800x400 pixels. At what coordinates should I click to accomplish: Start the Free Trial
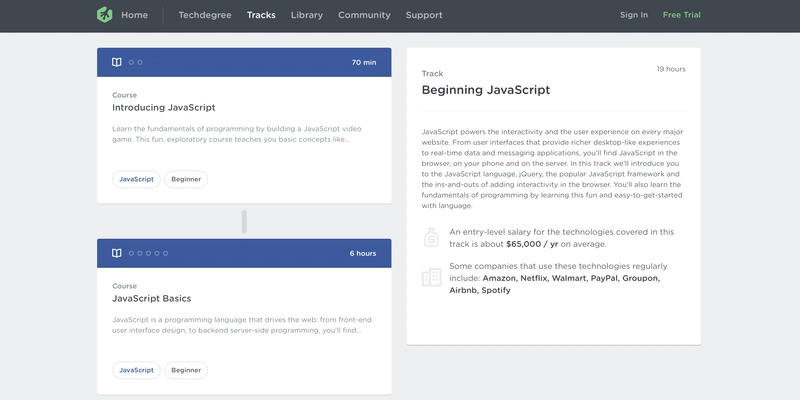point(682,15)
